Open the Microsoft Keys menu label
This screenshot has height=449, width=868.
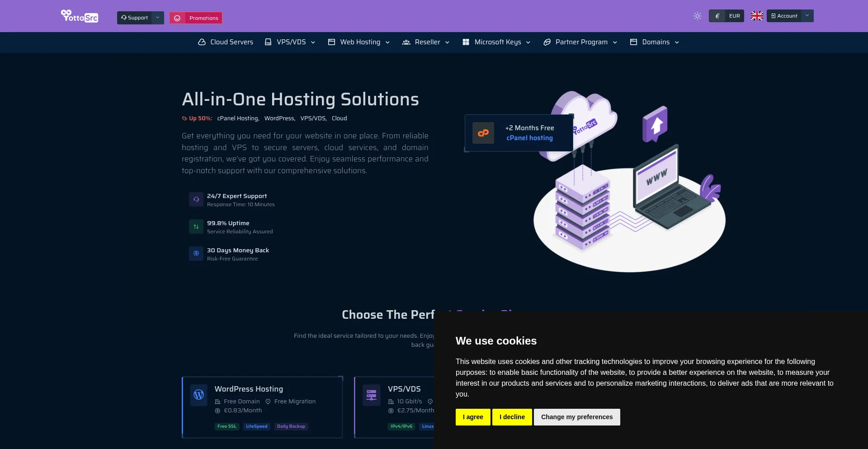[x=498, y=42]
